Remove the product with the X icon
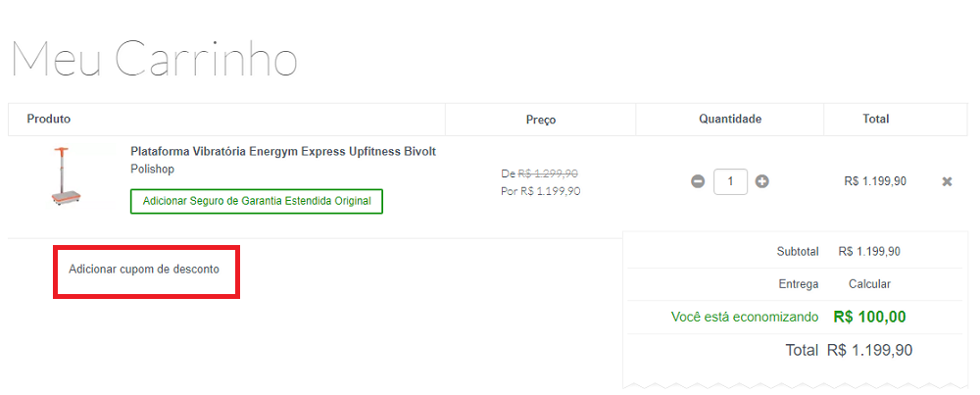980x395 pixels. pos(947,181)
